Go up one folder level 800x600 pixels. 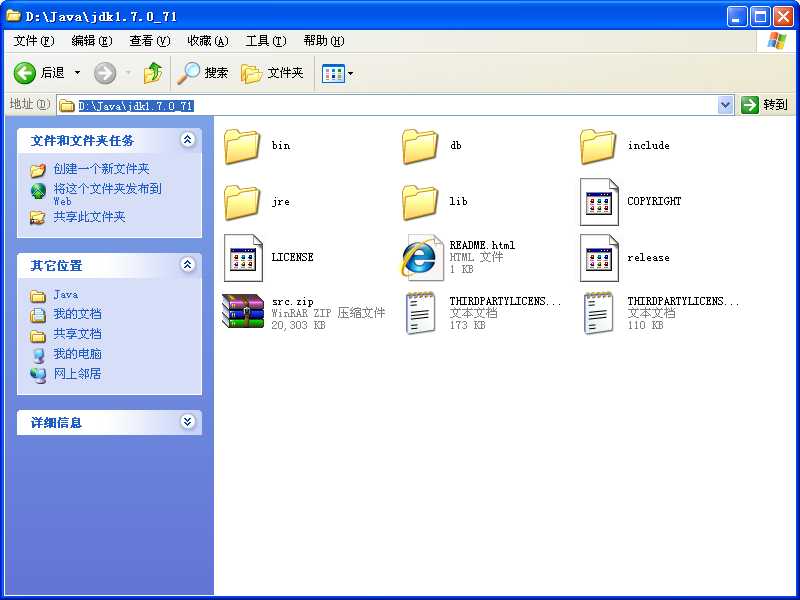153,73
